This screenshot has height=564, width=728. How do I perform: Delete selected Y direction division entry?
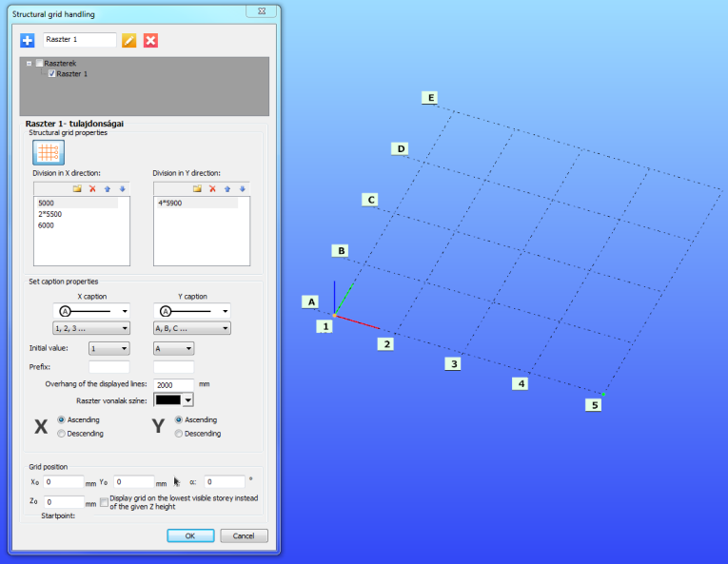[x=212, y=189]
